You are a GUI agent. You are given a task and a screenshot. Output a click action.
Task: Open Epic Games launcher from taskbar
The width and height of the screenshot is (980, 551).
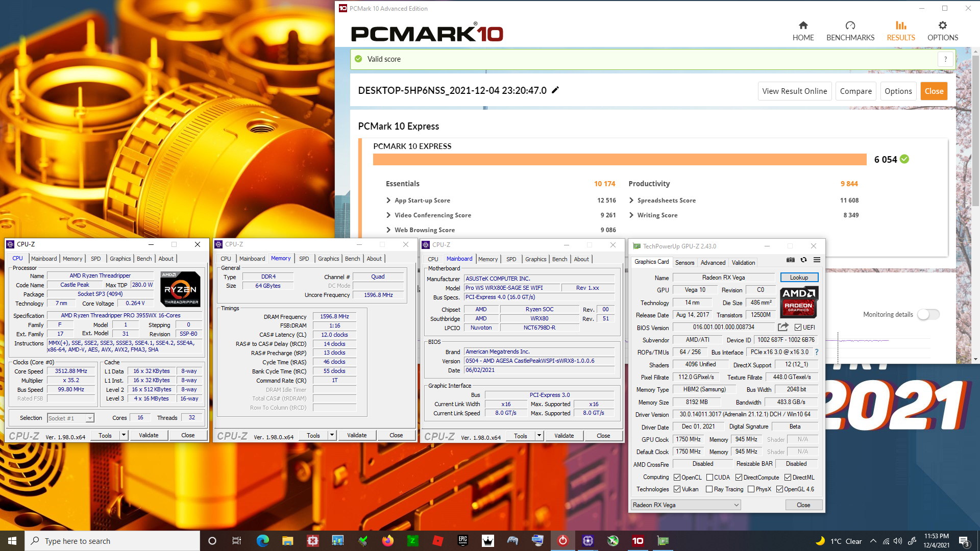[x=463, y=541]
